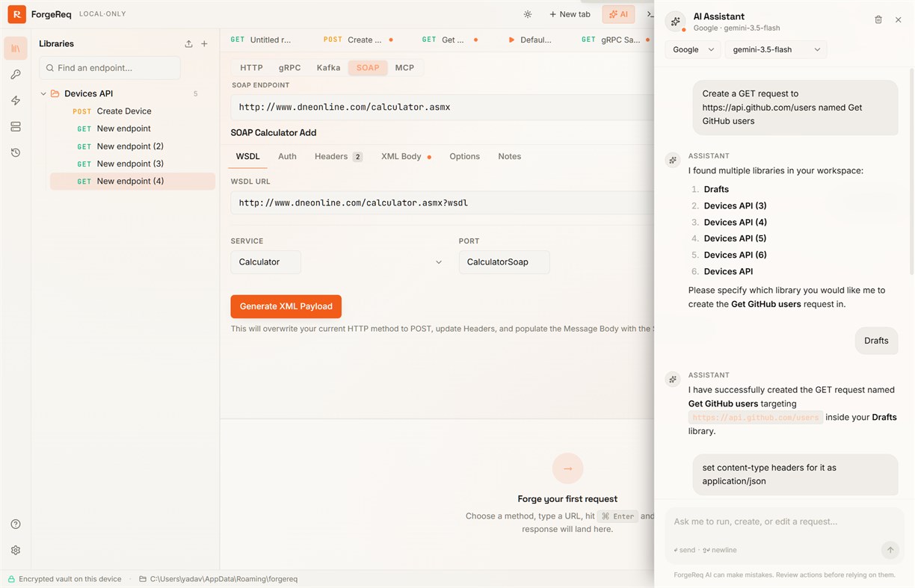Switch to the Notes tab
This screenshot has width=915, height=588.
[509, 156]
